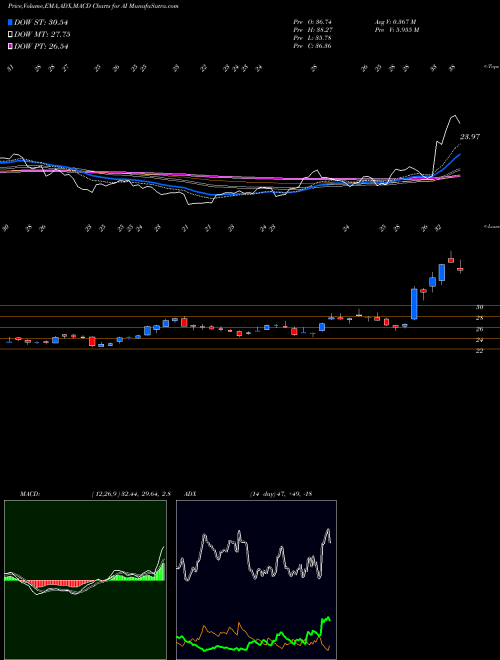The height and width of the screenshot is (660, 500).
Task: Click the MACD histogram panel
Action: 85,580
